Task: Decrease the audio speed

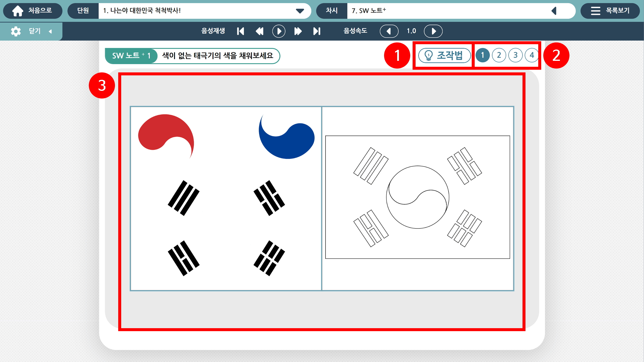Action: [389, 31]
